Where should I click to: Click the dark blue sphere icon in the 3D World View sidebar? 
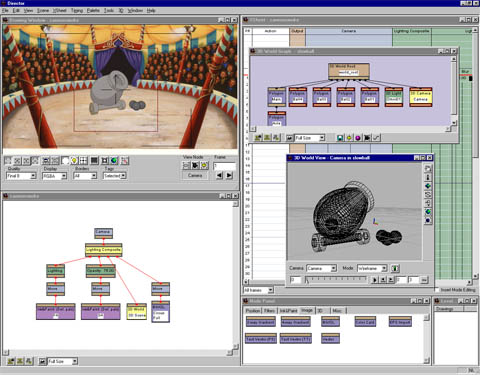(428, 221)
